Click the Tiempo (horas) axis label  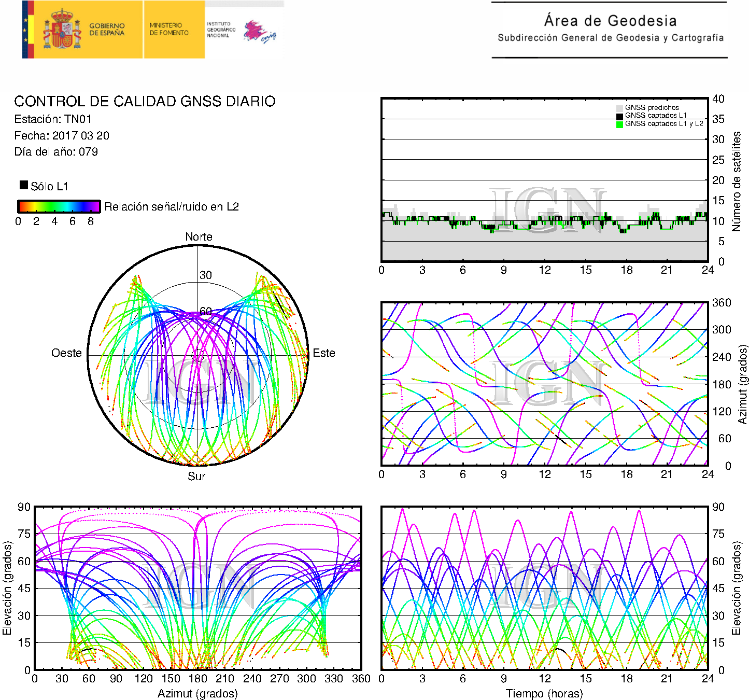click(x=544, y=693)
